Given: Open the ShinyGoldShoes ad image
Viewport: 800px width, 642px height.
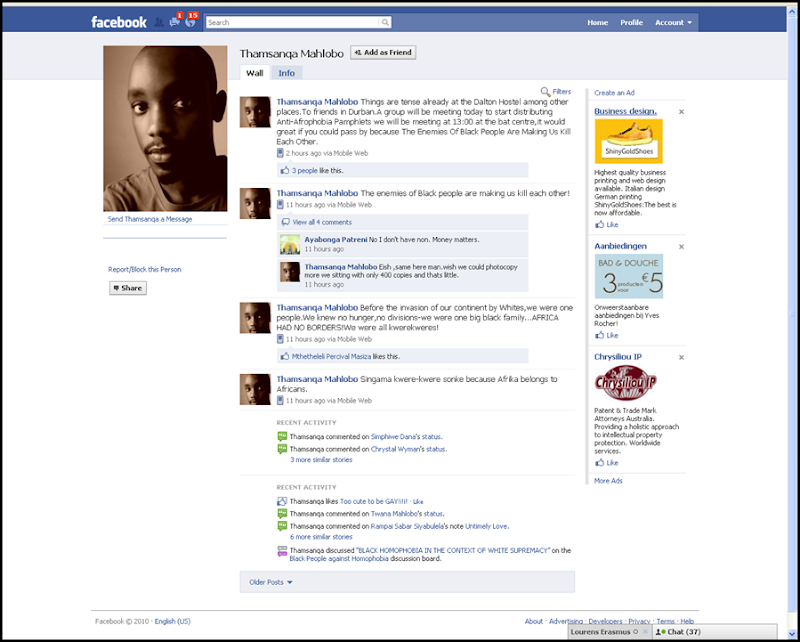Looking at the screenshot, I should pos(629,141).
